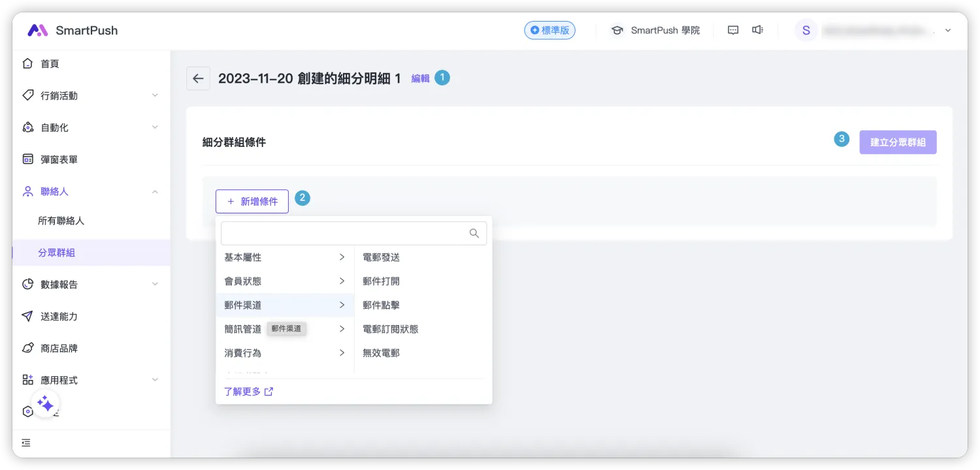The height and width of the screenshot is (470, 980).
Task: Focus the condition search input field
Action: [x=344, y=234]
